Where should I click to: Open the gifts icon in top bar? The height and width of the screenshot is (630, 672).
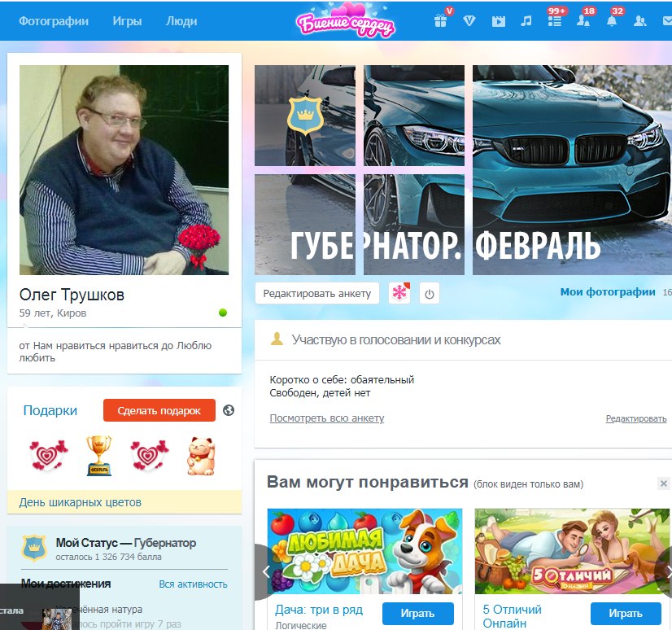[441, 21]
